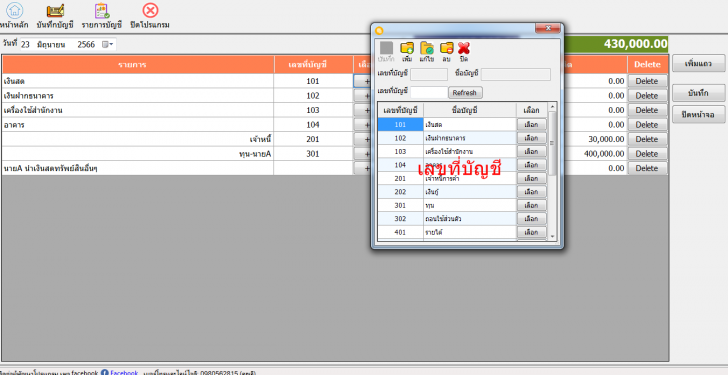Click the dialog's yellow title bar icon
728x375 pixels.
(x=379, y=31)
